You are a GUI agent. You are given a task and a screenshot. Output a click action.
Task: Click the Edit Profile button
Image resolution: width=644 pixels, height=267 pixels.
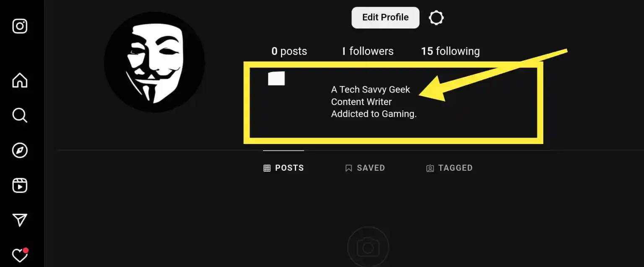385,18
